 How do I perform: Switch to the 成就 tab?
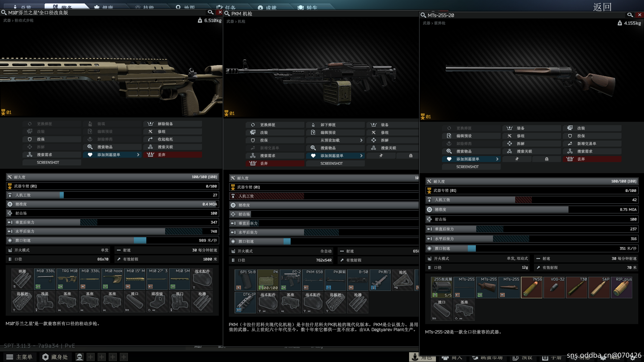coord(267,7)
